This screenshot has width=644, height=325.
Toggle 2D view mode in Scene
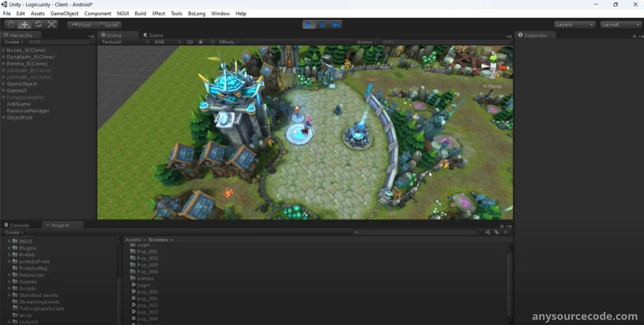[190, 42]
